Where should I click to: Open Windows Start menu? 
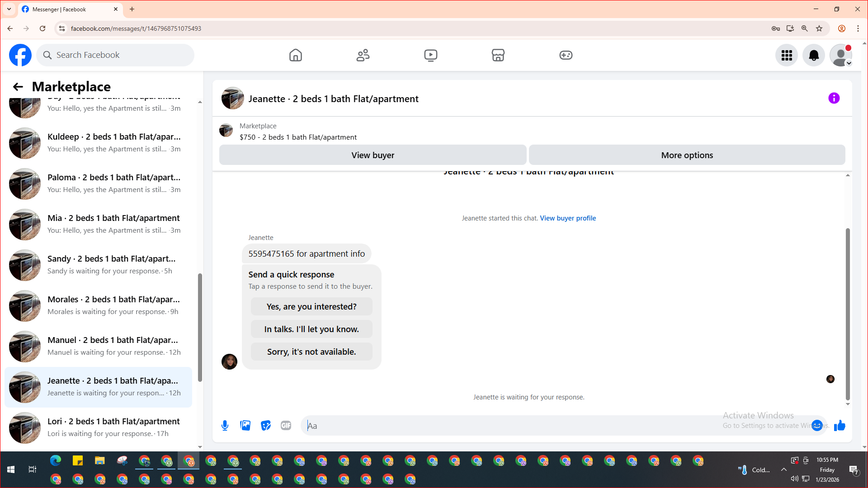coord(11,469)
